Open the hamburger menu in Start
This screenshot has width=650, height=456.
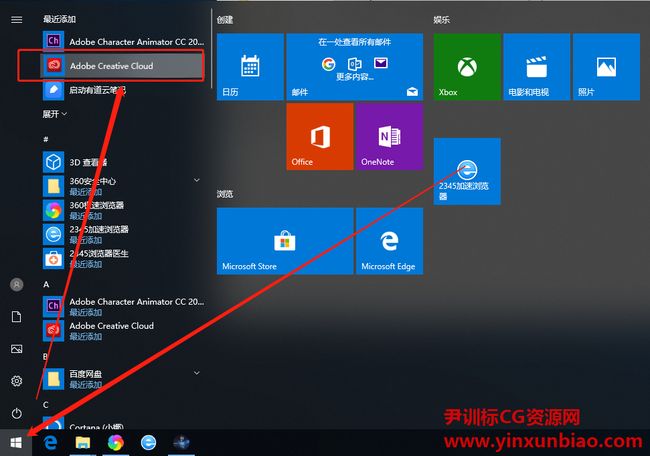[x=17, y=19]
